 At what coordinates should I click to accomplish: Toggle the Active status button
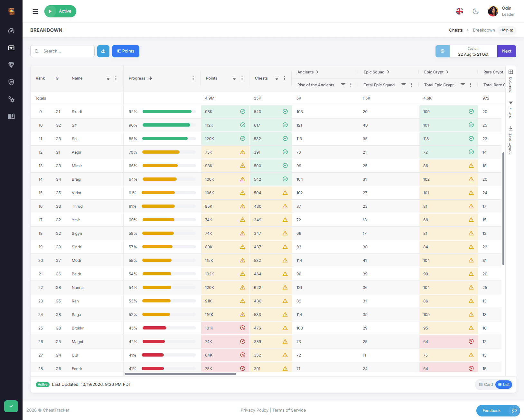60,11
